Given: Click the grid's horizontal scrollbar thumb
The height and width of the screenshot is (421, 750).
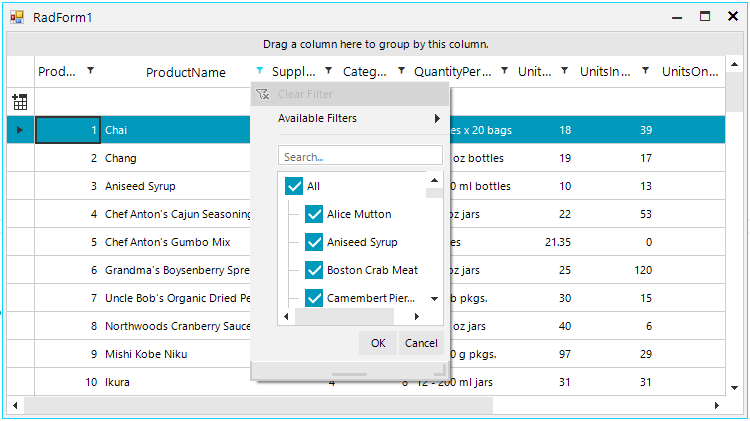Looking at the screenshot, I should (x=259, y=406).
